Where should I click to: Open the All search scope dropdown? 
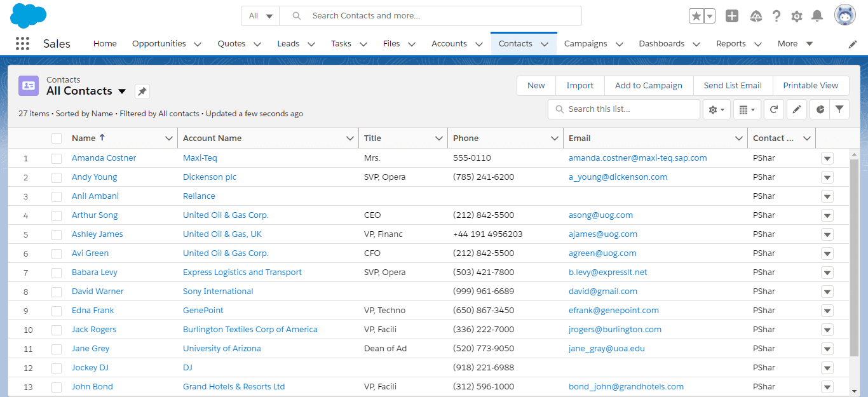pos(261,16)
